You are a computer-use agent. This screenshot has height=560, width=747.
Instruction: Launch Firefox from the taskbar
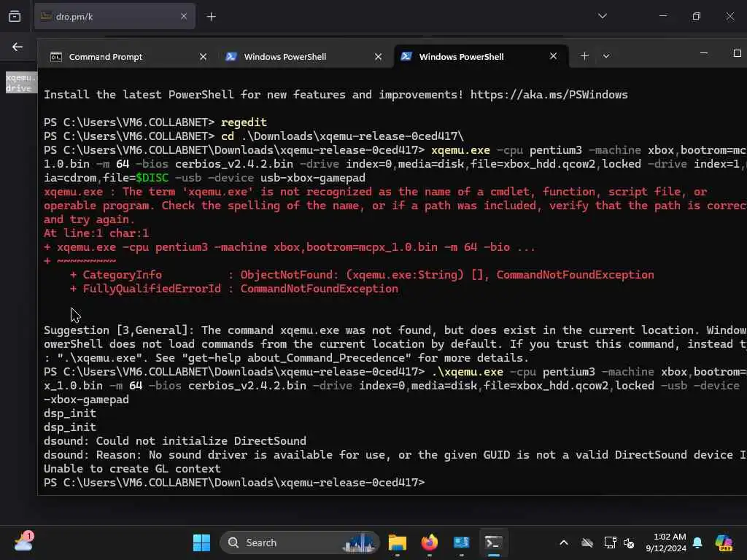[429, 542]
